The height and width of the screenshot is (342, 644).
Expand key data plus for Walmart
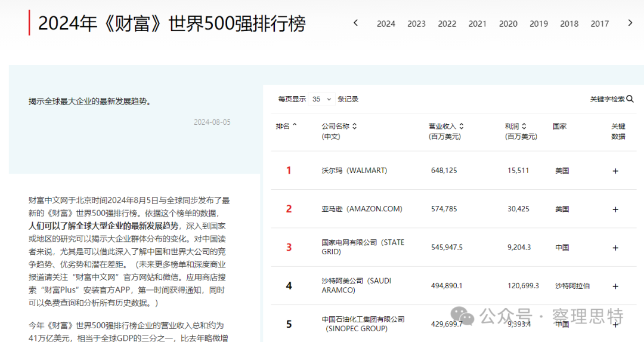615,171
